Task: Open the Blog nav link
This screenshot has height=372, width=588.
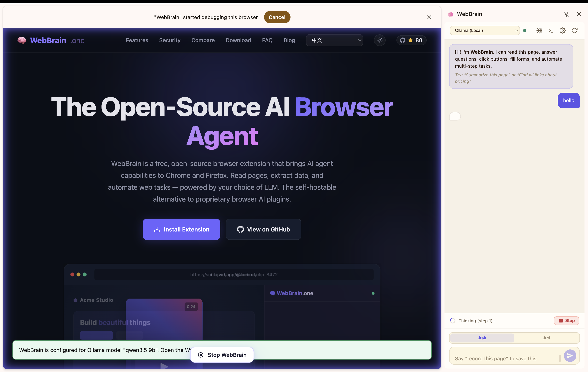Action: [x=289, y=40]
